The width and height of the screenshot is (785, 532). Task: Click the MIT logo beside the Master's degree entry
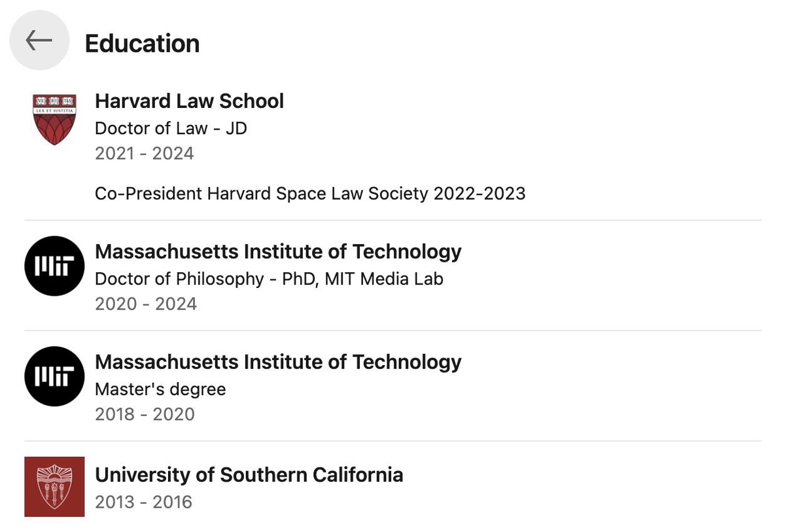[54, 376]
